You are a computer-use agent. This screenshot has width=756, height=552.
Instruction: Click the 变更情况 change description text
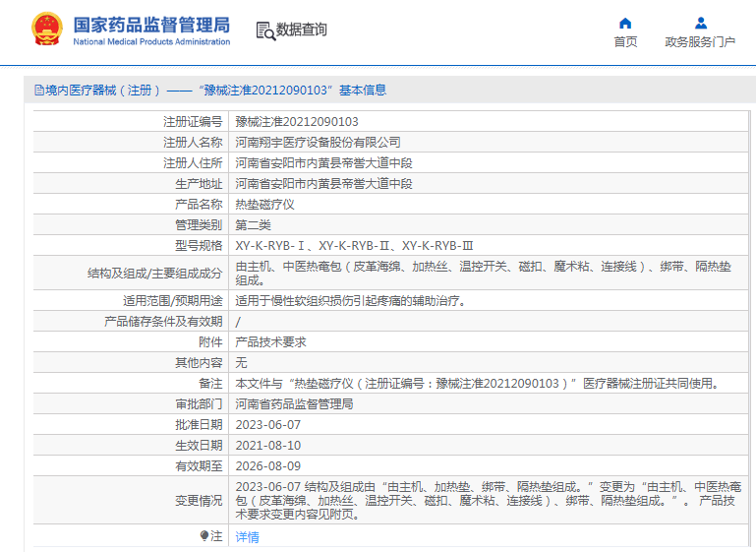(488, 501)
